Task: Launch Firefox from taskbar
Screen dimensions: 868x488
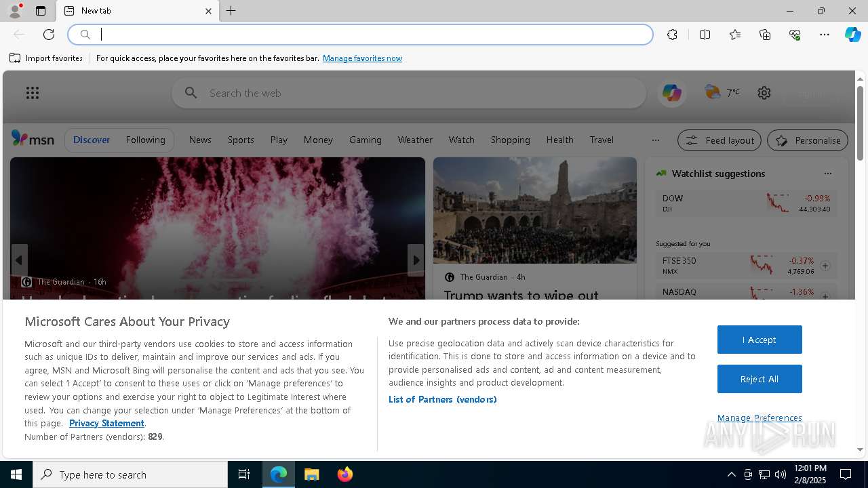Action: tap(344, 474)
